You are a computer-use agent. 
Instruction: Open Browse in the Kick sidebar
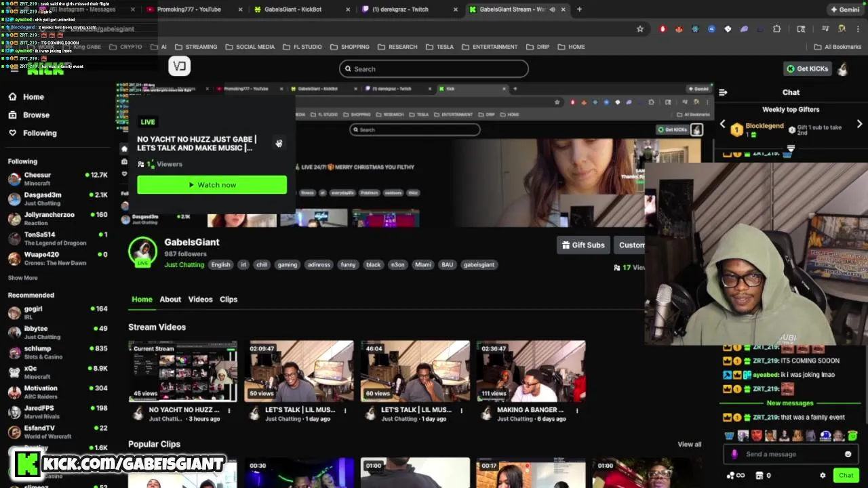28,115
